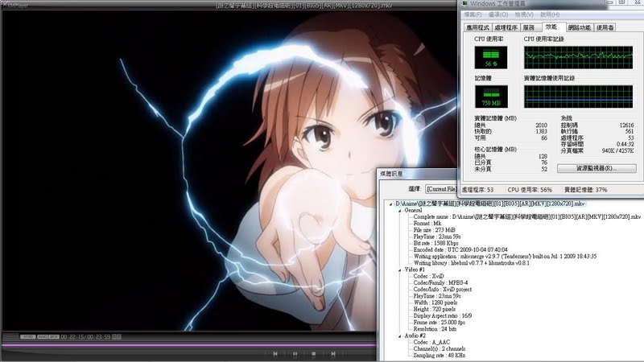Click the status bar text CPU 使用率: 56%

(530, 190)
